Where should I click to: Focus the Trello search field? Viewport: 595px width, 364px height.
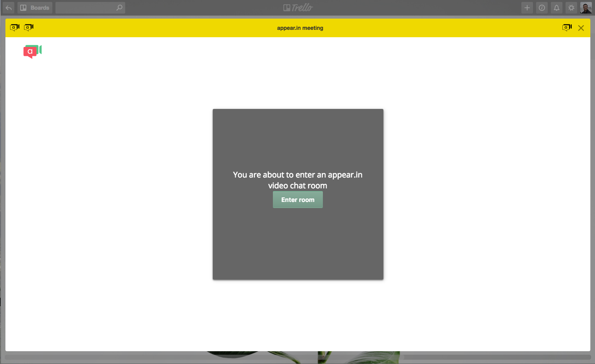coord(85,8)
